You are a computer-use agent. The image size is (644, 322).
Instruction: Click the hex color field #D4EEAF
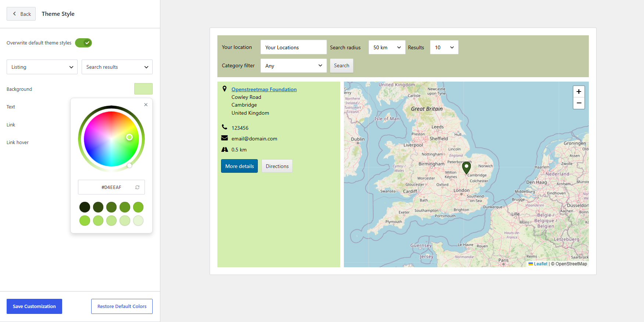coord(111,187)
